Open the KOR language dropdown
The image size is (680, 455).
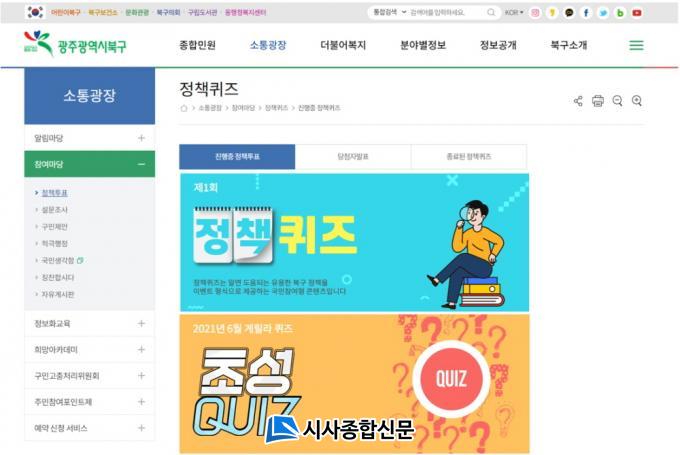pos(514,13)
